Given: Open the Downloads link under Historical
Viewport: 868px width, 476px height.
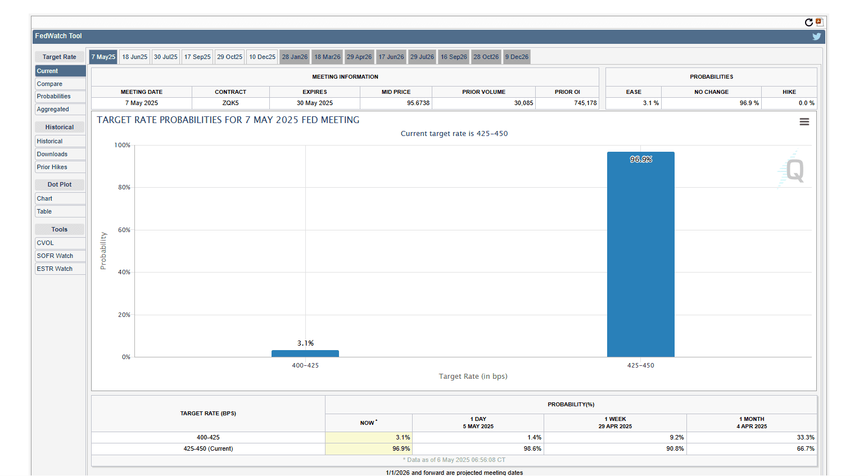Looking at the screenshot, I should [60, 155].
